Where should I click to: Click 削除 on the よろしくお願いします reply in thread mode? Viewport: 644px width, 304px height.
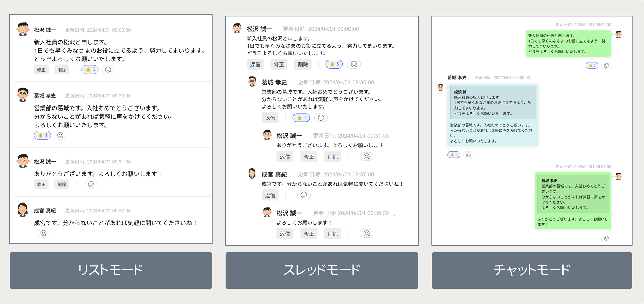click(x=332, y=233)
